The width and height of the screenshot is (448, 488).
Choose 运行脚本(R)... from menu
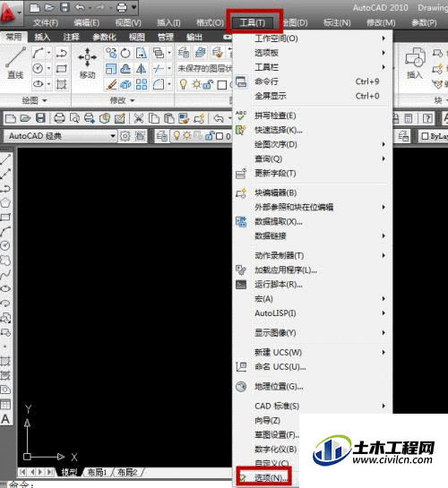[x=313, y=284]
